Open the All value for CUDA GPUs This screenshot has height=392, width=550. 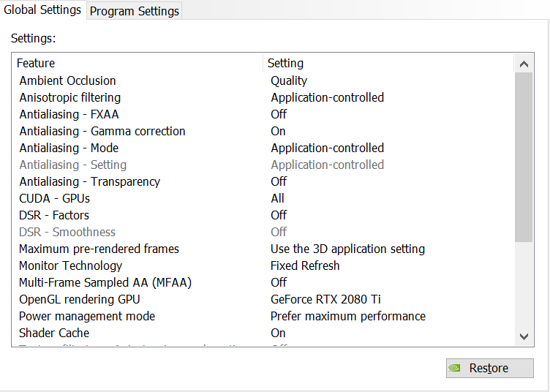[x=277, y=198]
